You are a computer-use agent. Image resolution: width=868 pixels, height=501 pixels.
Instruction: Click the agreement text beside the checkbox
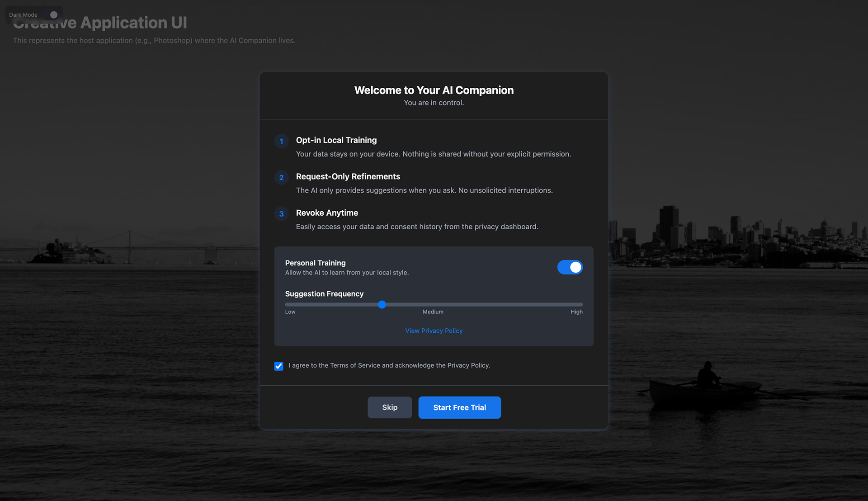(389, 365)
